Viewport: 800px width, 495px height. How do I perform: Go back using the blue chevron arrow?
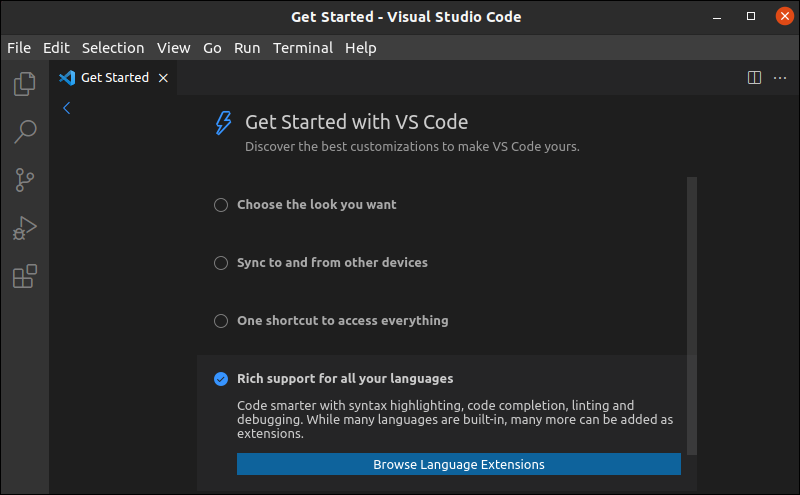coord(66,108)
